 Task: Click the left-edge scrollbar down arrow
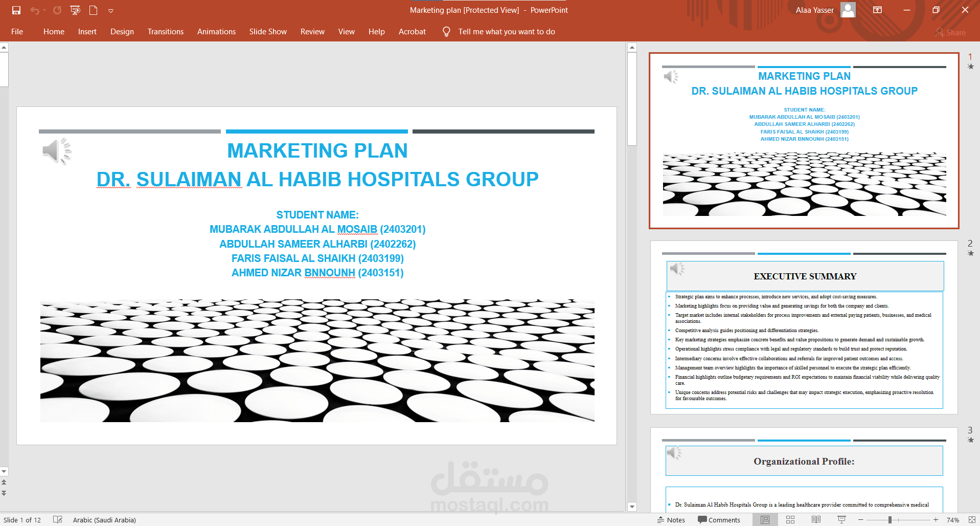[4, 471]
